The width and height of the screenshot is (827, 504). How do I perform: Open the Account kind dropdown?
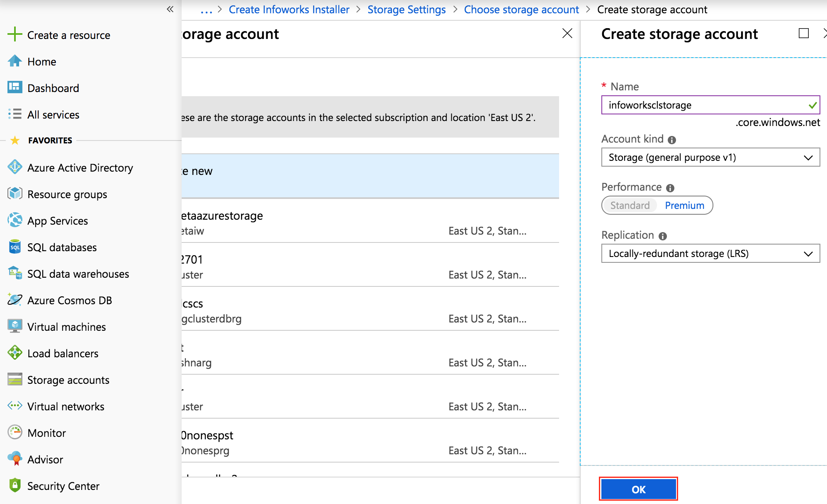point(710,157)
